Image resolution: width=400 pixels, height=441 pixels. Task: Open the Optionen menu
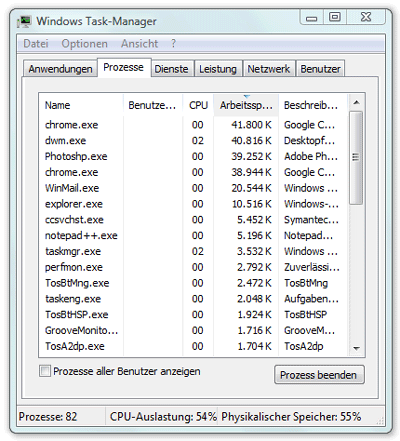(x=84, y=44)
